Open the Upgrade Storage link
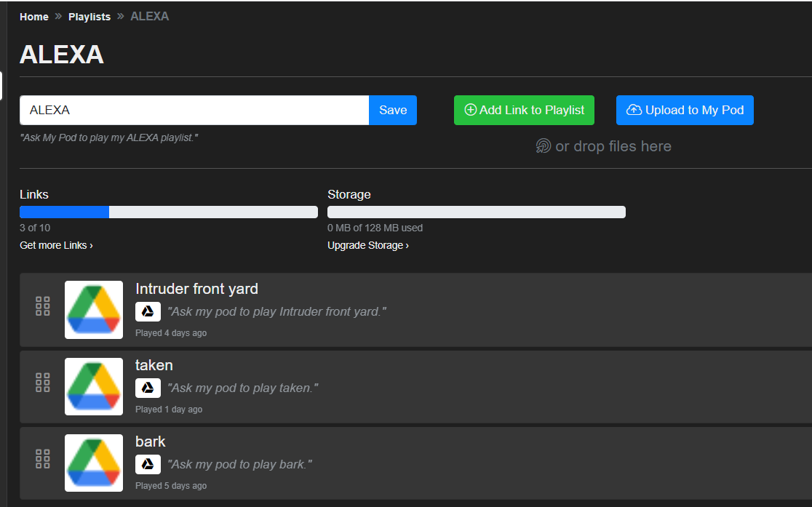Image resolution: width=812 pixels, height=507 pixels. tap(368, 245)
